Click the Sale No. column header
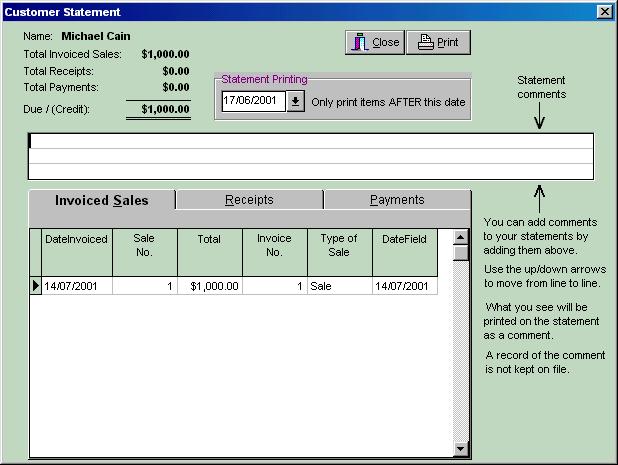The width and height of the screenshot is (618, 465). [145, 253]
